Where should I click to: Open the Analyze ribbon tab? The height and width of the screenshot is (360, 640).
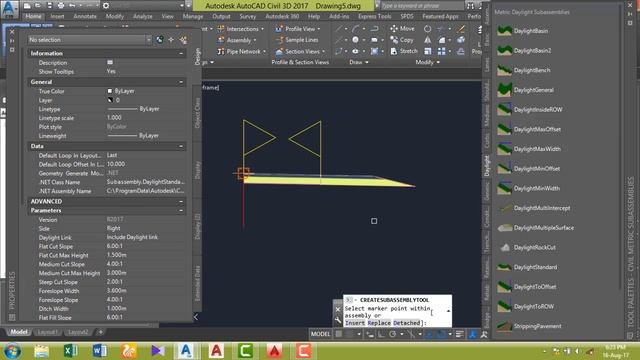[142, 16]
